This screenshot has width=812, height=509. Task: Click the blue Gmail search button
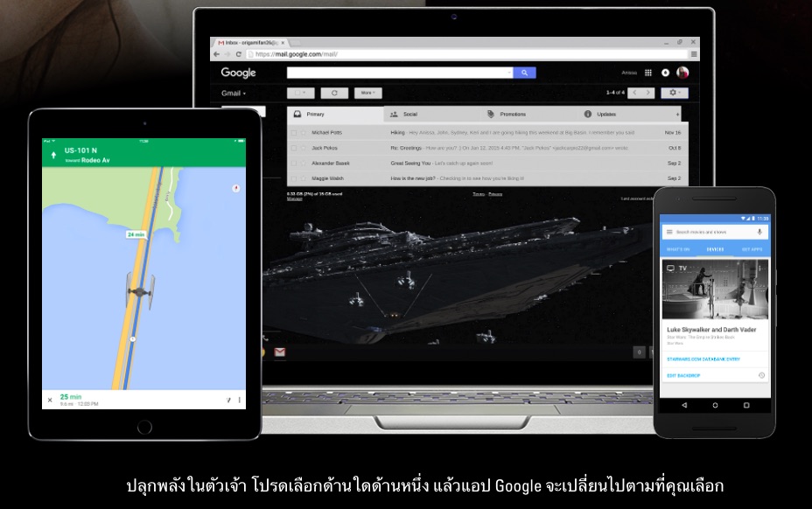pyautogui.click(x=524, y=73)
